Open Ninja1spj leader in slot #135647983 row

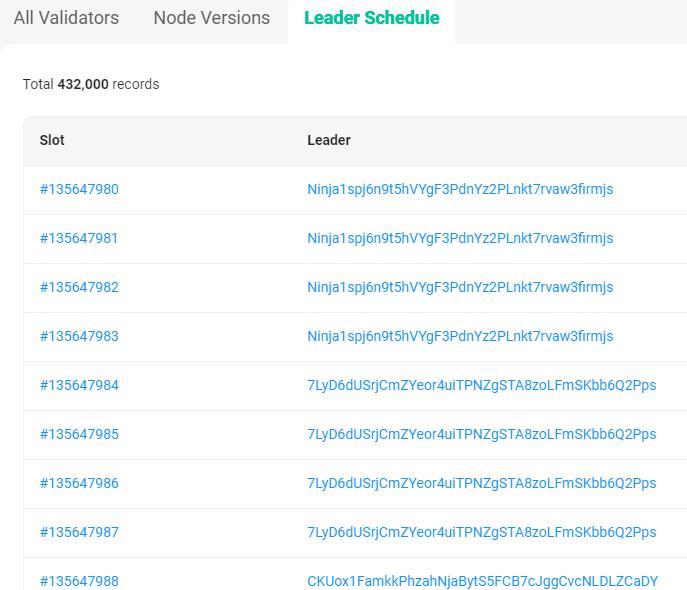click(460, 336)
